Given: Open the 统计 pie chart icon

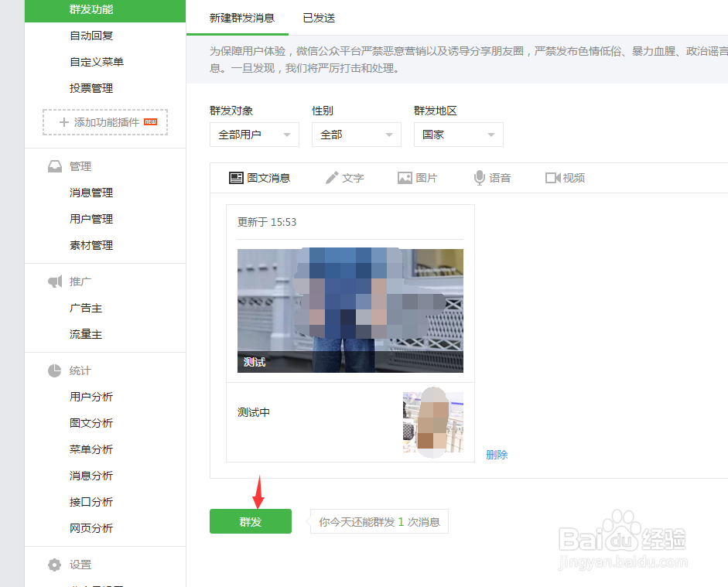Looking at the screenshot, I should [54, 370].
